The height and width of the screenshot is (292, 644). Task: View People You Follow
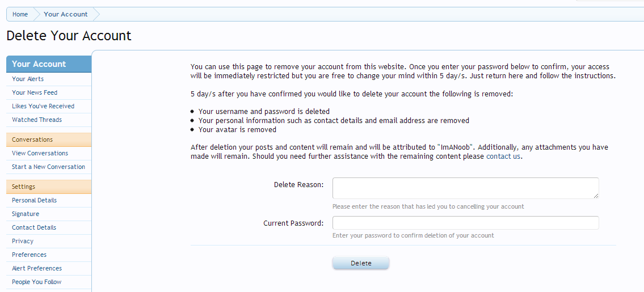pyautogui.click(x=37, y=282)
